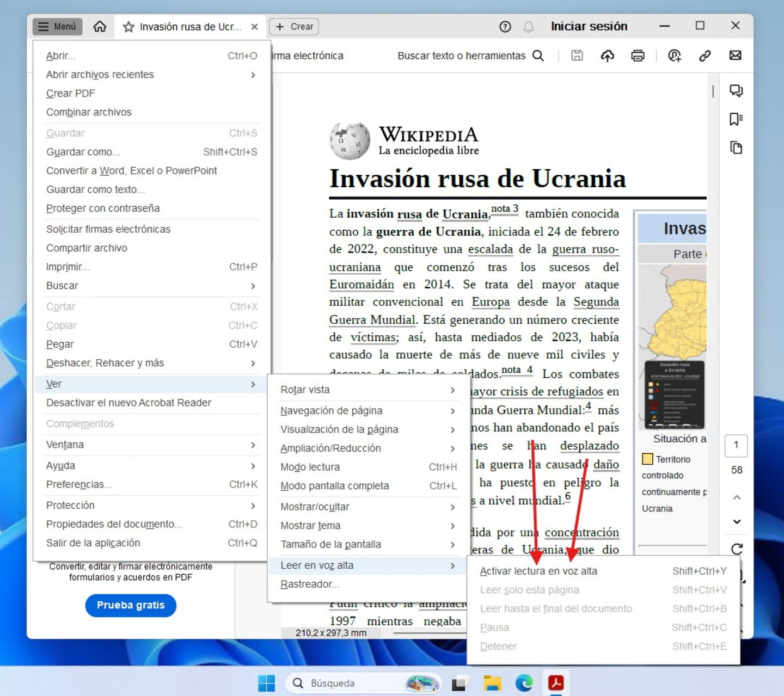Choose Salir de la aplicación

[151, 543]
